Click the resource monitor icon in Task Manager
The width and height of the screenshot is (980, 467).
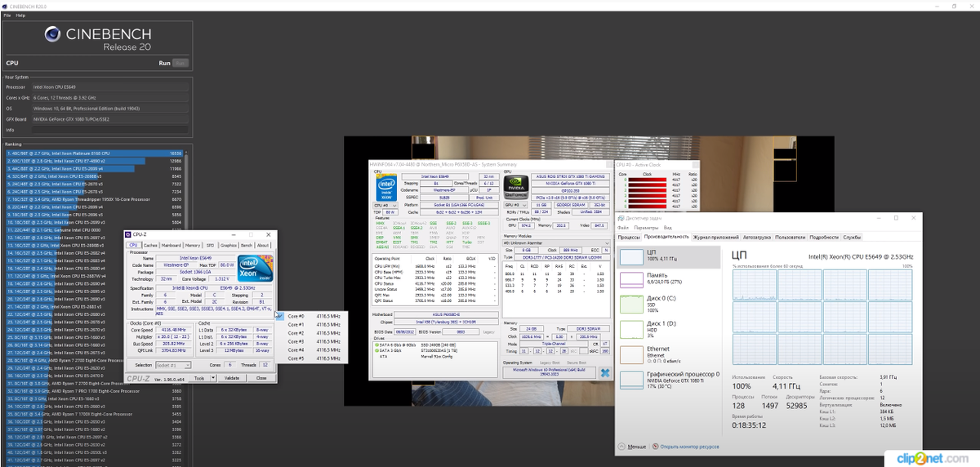click(655, 447)
